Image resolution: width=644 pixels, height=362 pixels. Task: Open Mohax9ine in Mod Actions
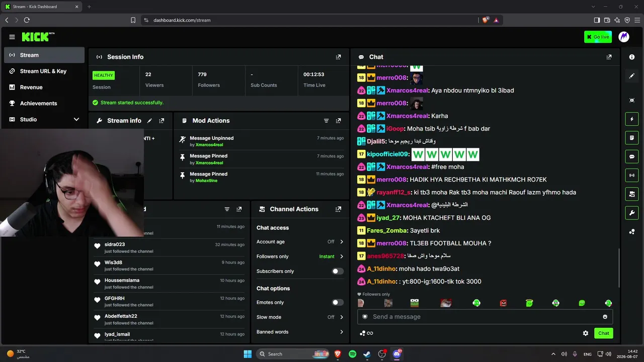pos(206,180)
